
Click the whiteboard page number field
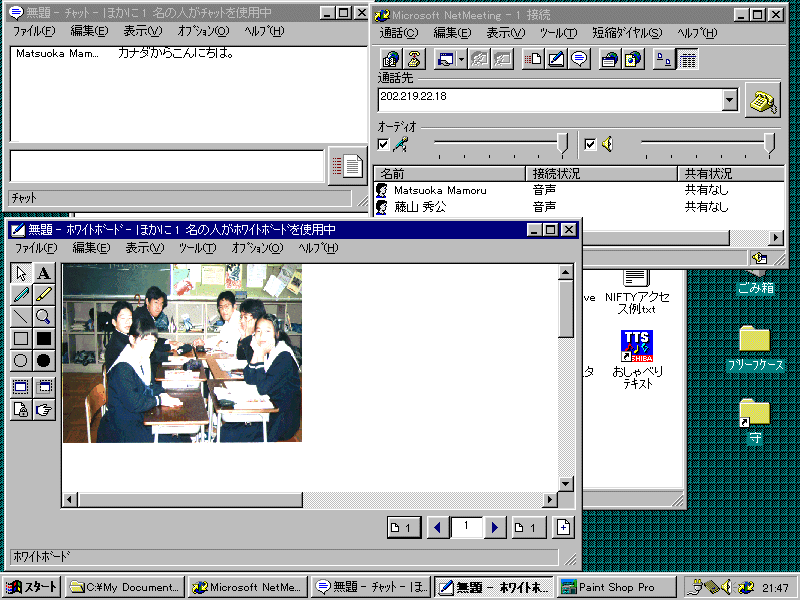(466, 528)
